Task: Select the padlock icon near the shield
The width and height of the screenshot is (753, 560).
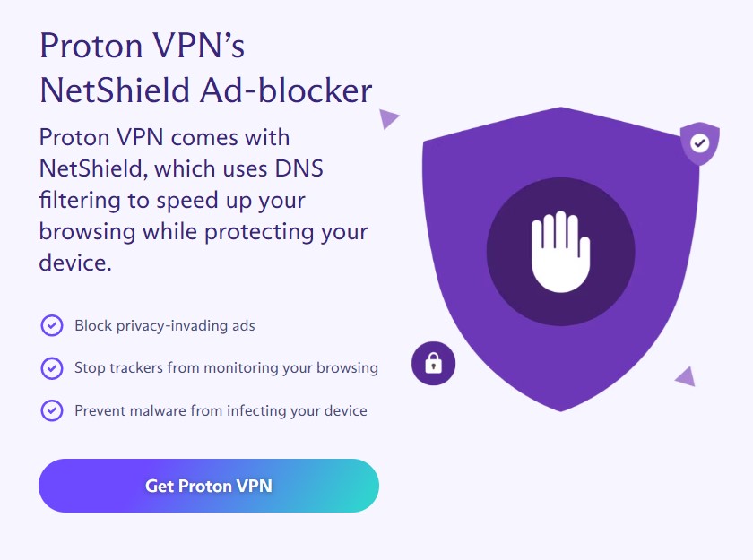Action: pyautogui.click(x=433, y=363)
